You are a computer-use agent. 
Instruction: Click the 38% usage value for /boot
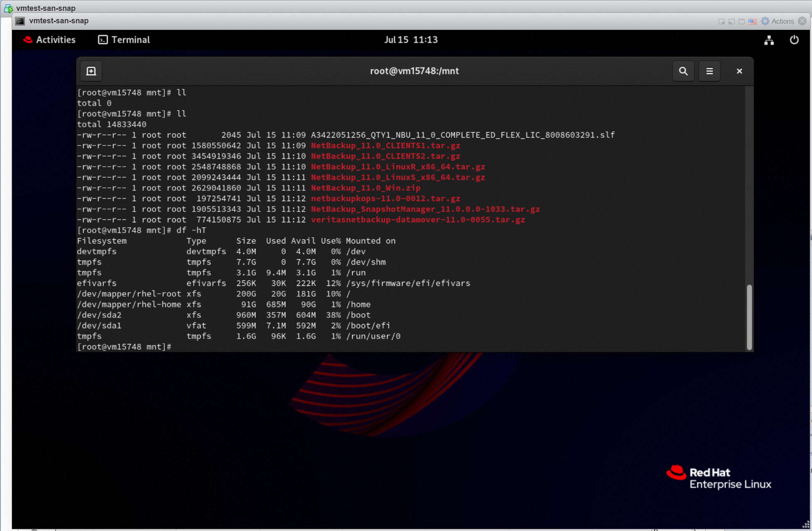[334, 315]
